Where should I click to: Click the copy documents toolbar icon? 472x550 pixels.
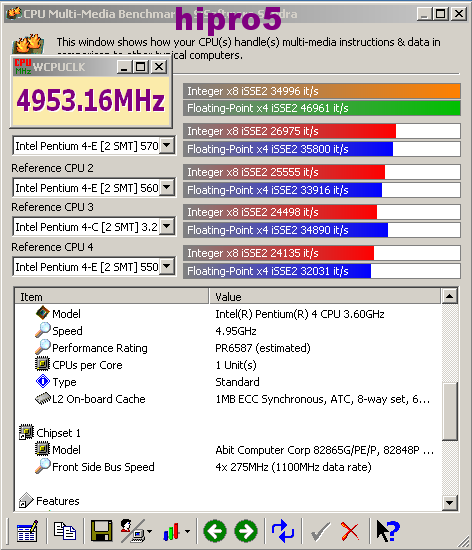point(65,530)
